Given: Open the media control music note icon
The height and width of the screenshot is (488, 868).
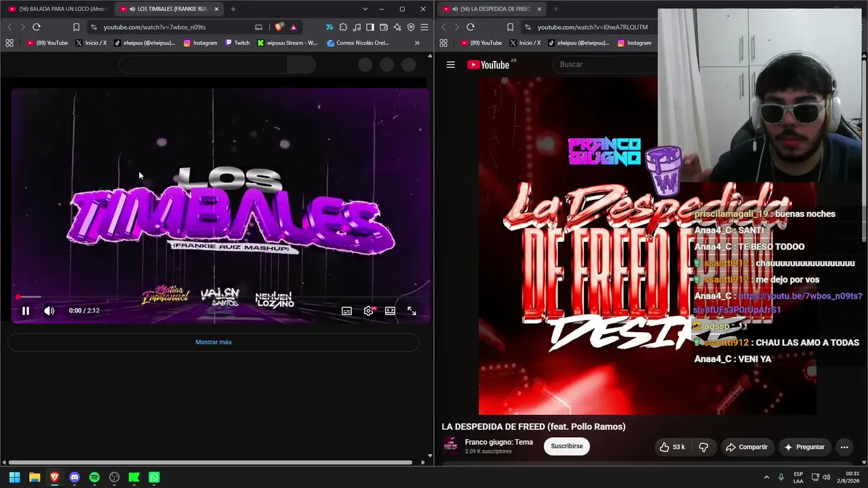Looking at the screenshot, I should pos(357,27).
